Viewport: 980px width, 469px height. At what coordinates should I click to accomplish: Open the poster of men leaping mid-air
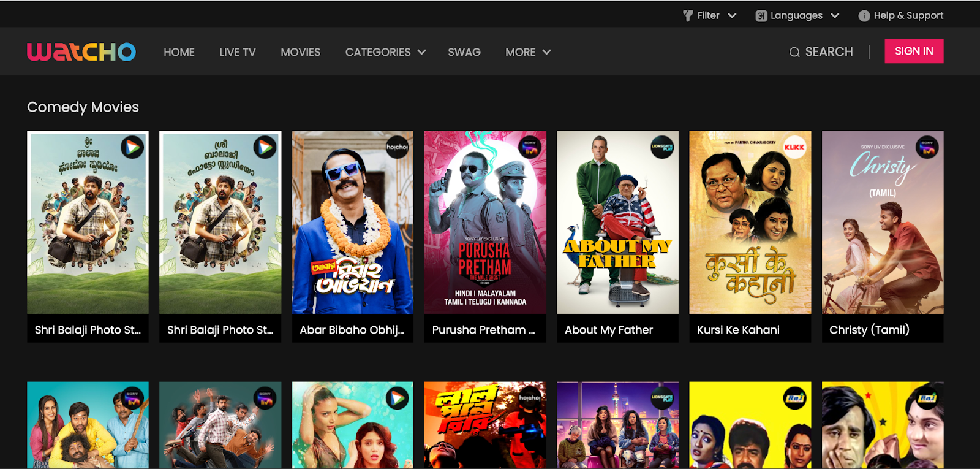click(x=221, y=425)
